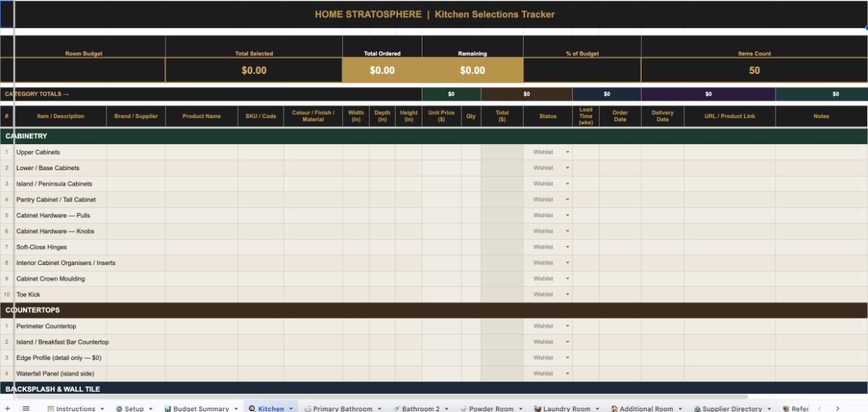
Task: Select the Soft-Close Hinges item cell
Action: [60, 247]
